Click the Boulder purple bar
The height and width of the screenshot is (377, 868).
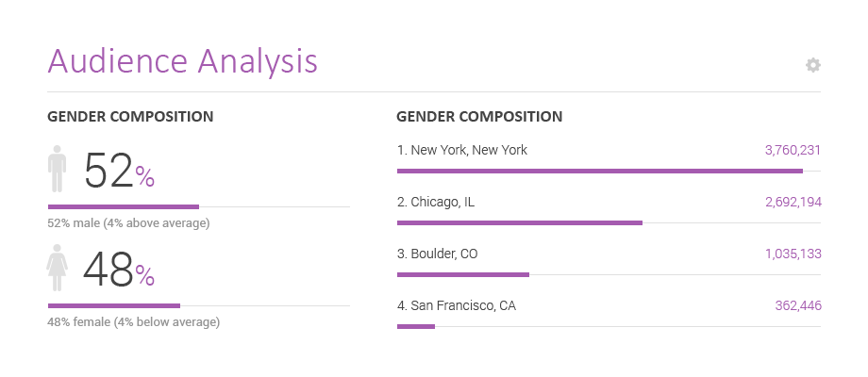point(463,274)
